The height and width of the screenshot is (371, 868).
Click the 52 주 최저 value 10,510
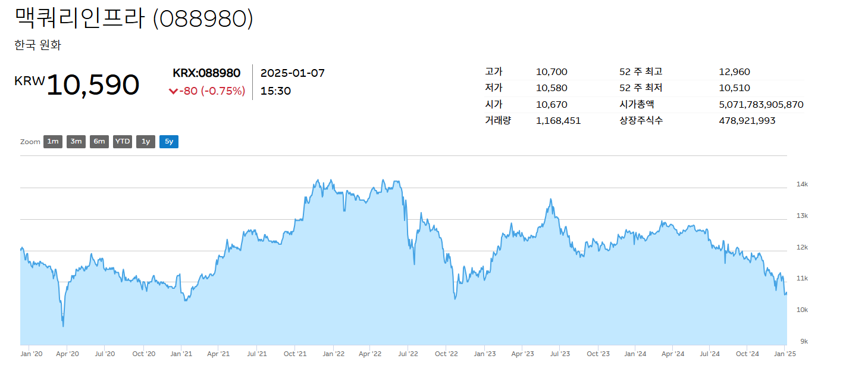pos(734,88)
